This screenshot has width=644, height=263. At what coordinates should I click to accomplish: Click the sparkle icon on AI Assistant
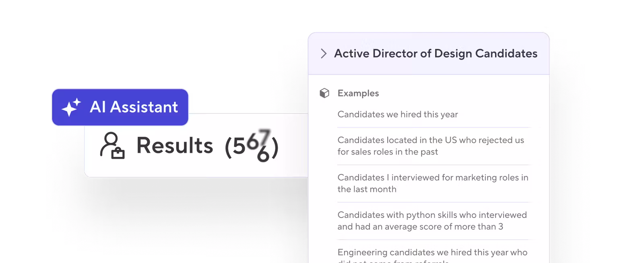click(x=71, y=107)
